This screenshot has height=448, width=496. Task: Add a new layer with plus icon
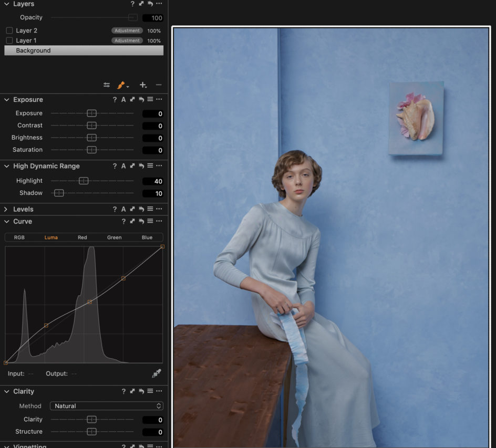(x=143, y=85)
